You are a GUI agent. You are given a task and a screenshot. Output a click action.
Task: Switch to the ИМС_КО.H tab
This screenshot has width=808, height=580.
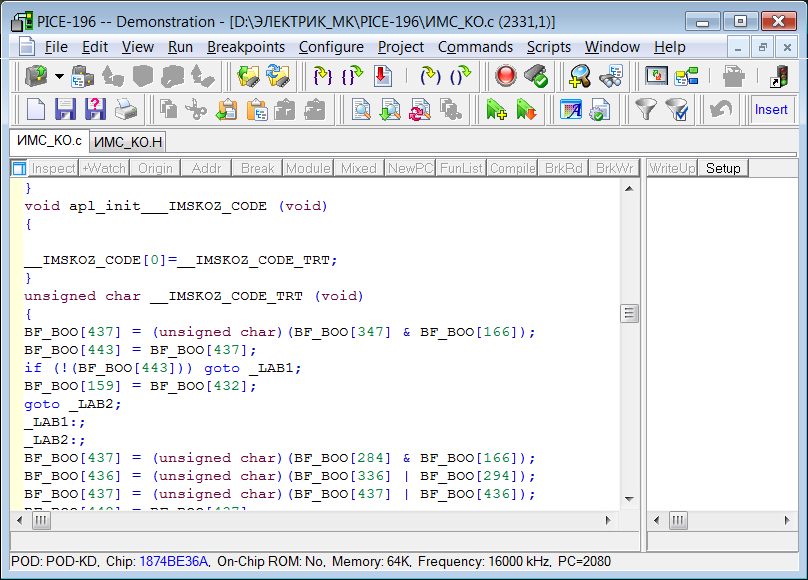click(128, 142)
